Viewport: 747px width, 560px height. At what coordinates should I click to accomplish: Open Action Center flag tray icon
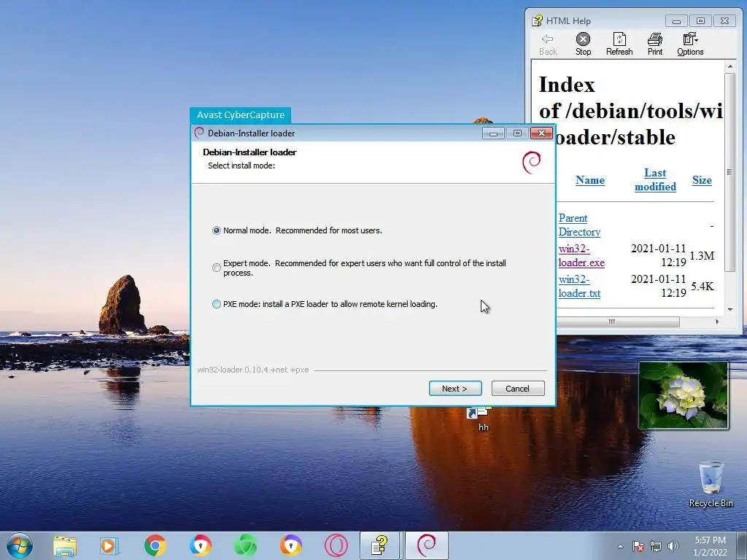coord(638,546)
